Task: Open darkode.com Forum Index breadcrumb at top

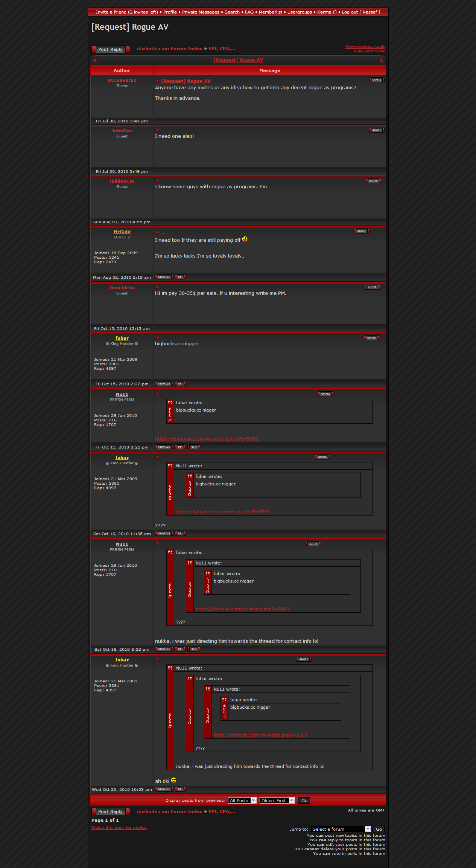Action: (x=169, y=49)
